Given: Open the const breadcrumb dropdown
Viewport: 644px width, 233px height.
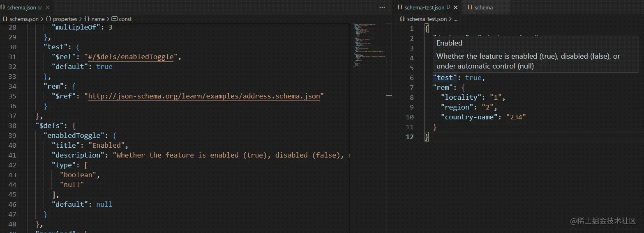Looking at the screenshot, I should point(125,19).
